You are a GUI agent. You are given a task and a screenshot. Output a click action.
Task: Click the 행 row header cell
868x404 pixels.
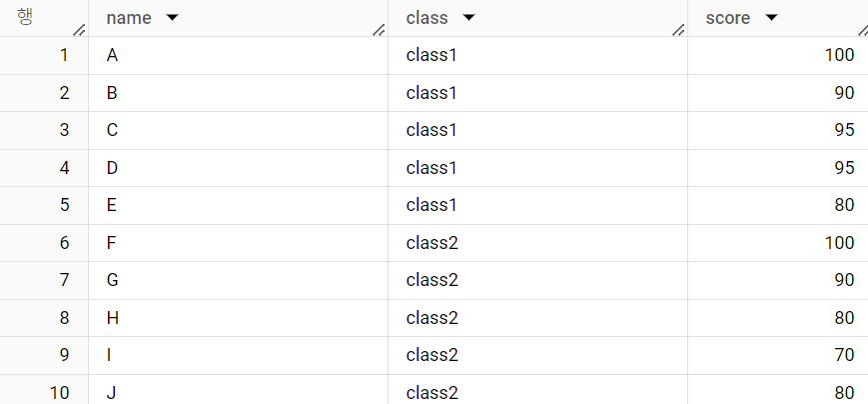pyautogui.click(x=44, y=18)
